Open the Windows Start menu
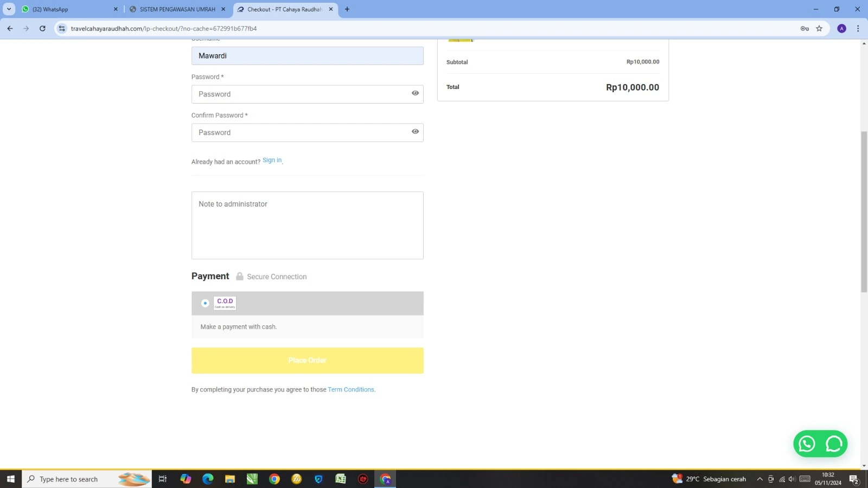Image resolution: width=868 pixels, height=488 pixels. [11, 479]
